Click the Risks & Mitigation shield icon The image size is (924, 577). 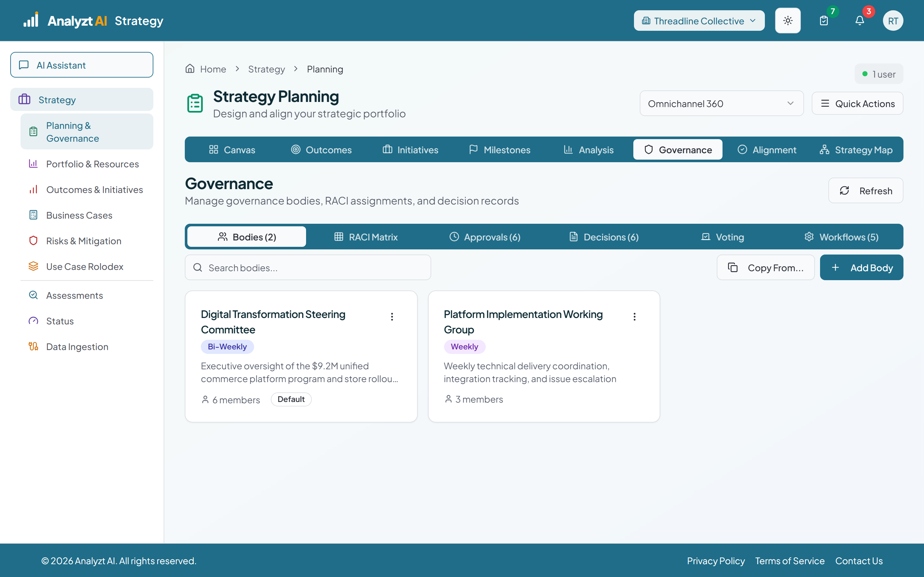pos(34,241)
